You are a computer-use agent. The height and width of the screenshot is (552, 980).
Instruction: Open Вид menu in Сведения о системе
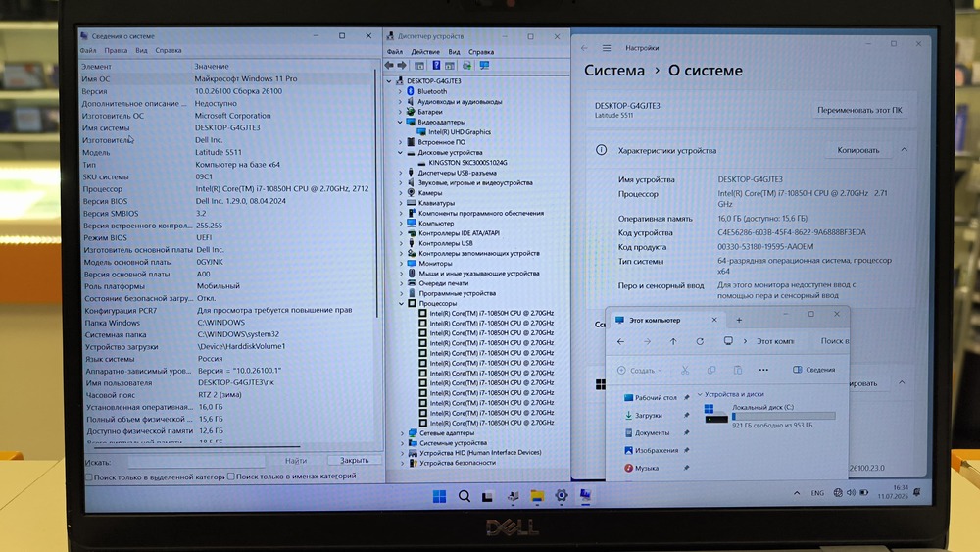pyautogui.click(x=141, y=50)
